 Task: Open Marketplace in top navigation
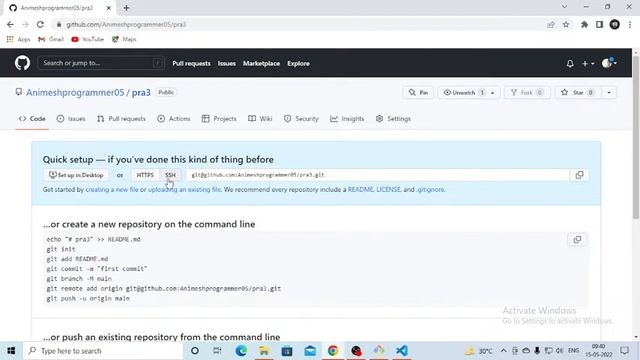(x=261, y=64)
